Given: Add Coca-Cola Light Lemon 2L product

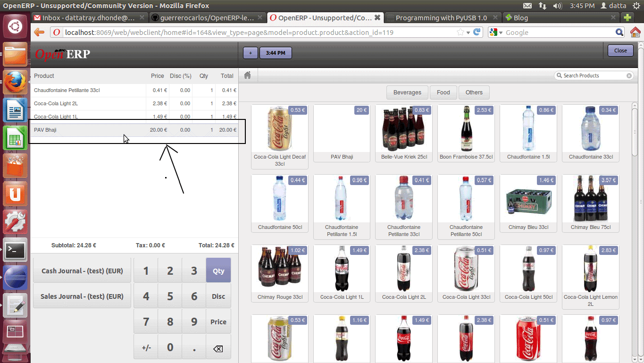Looking at the screenshot, I should [591, 277].
